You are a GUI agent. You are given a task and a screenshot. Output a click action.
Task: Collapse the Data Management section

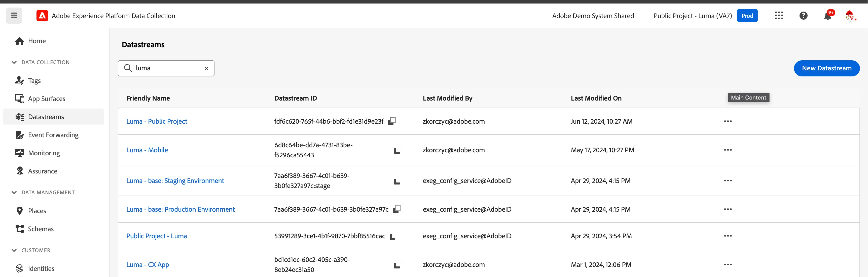coord(14,193)
